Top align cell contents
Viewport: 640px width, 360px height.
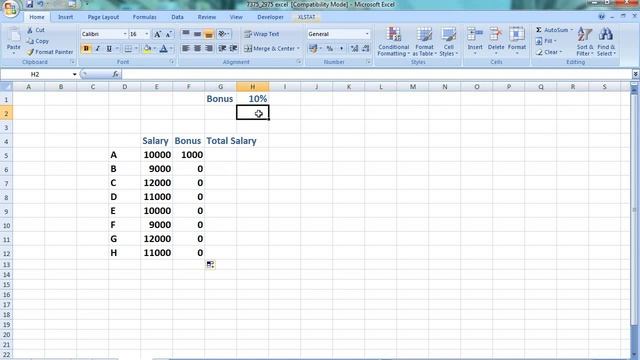[x=186, y=34]
